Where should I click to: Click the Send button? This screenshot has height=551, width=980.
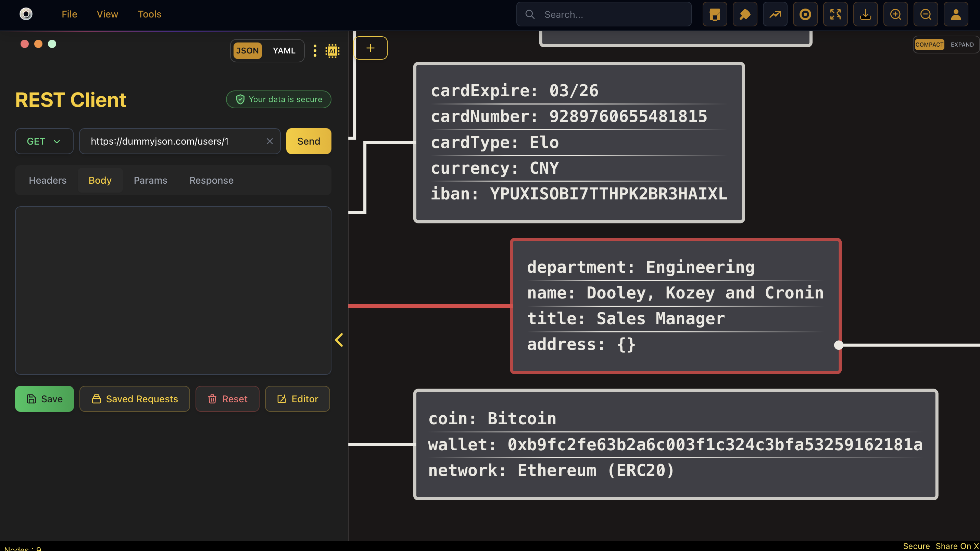309,141
